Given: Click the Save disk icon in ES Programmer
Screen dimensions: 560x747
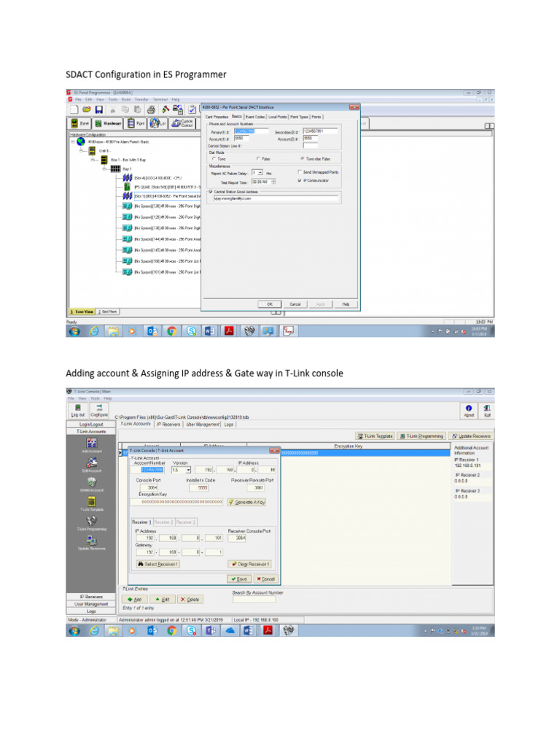Looking at the screenshot, I should (99, 109).
